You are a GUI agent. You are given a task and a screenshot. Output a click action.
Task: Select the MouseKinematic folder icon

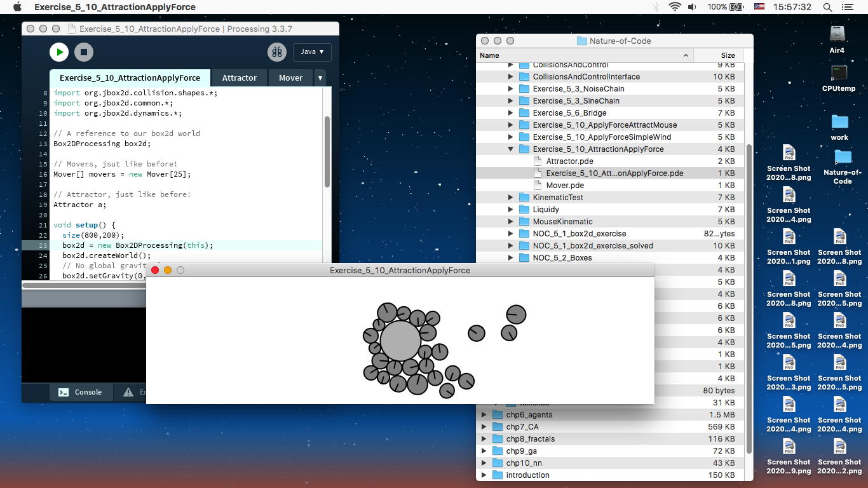[524, 222]
